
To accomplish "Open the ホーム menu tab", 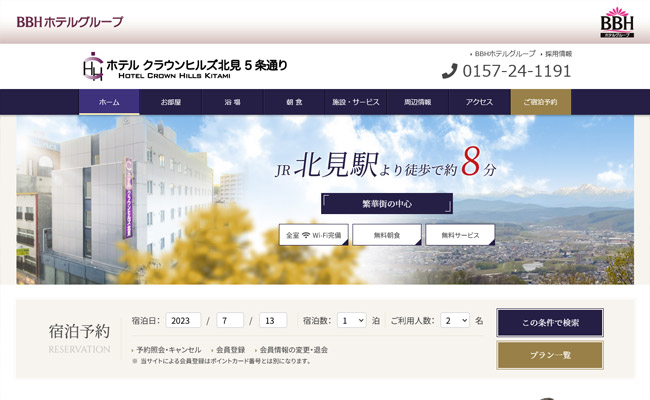I will click(109, 102).
